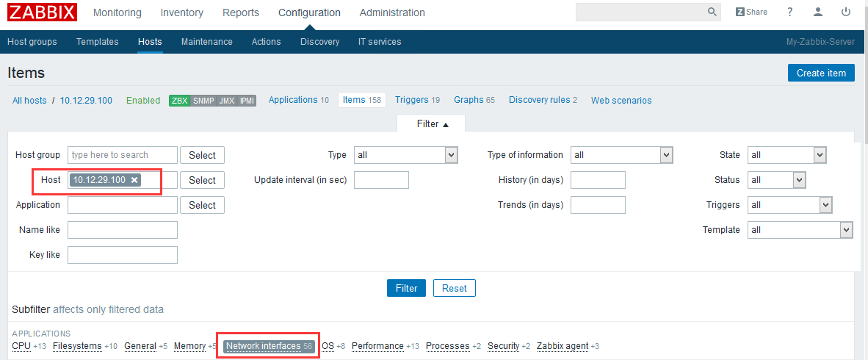Click the ZBX availability badge
The image size is (868, 360).
(179, 101)
